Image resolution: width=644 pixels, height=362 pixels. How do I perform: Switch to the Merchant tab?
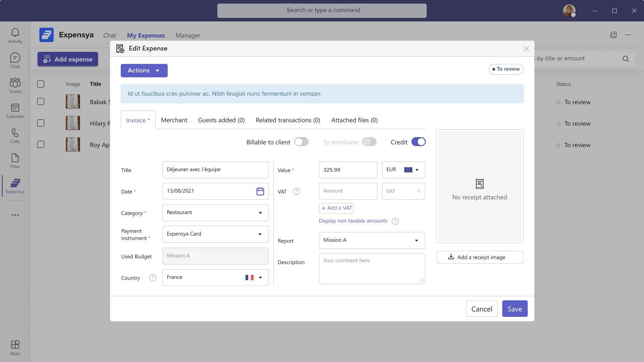click(x=174, y=120)
